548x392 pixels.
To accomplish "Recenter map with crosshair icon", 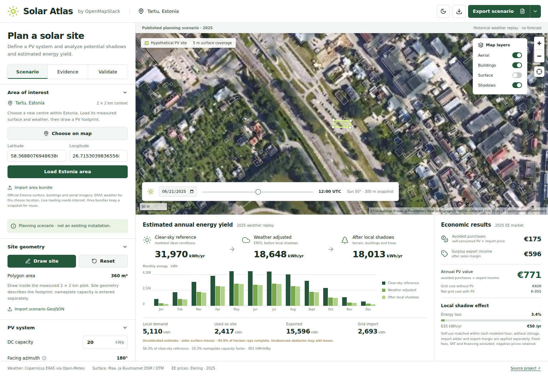I will [x=539, y=72].
